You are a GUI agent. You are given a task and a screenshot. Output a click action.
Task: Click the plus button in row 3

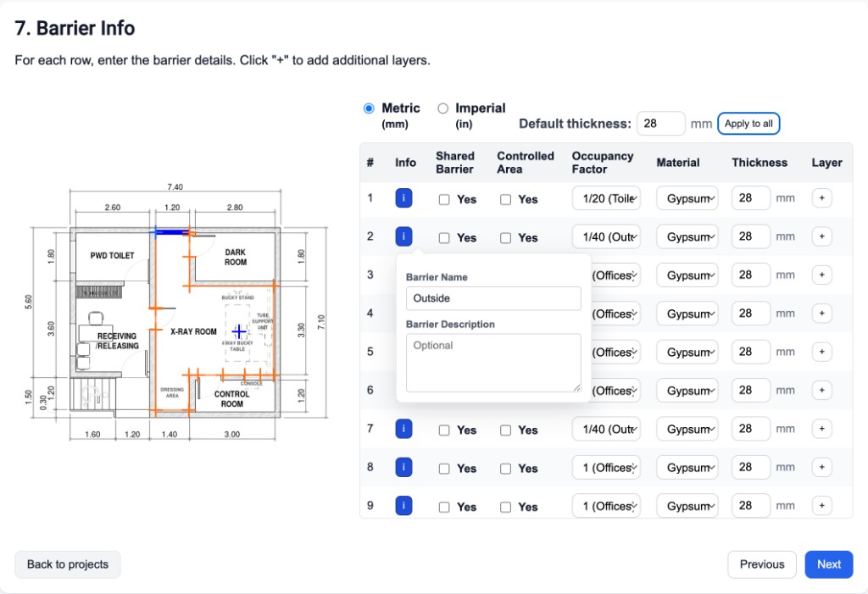click(821, 275)
